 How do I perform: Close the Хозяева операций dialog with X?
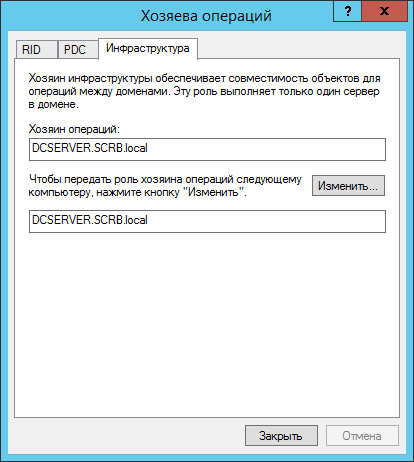(x=384, y=12)
